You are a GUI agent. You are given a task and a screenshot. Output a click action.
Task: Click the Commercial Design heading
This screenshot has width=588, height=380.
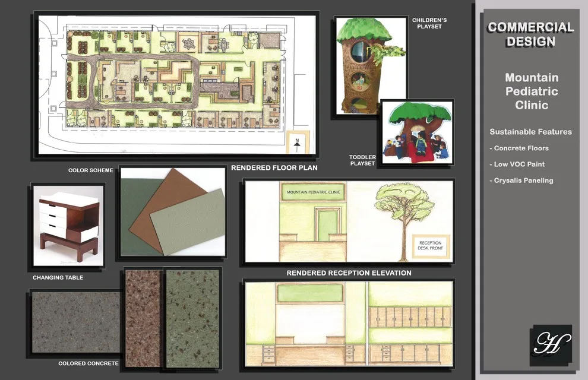(530, 34)
